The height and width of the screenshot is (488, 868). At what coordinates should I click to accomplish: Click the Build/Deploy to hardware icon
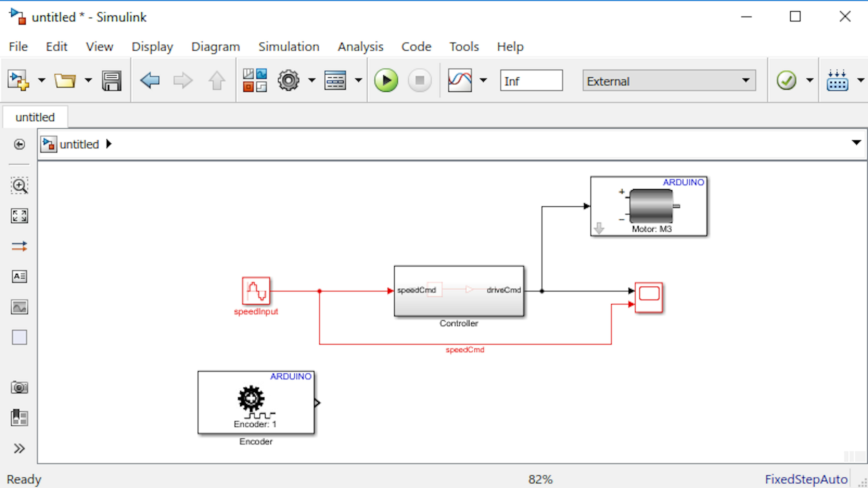pyautogui.click(x=837, y=81)
